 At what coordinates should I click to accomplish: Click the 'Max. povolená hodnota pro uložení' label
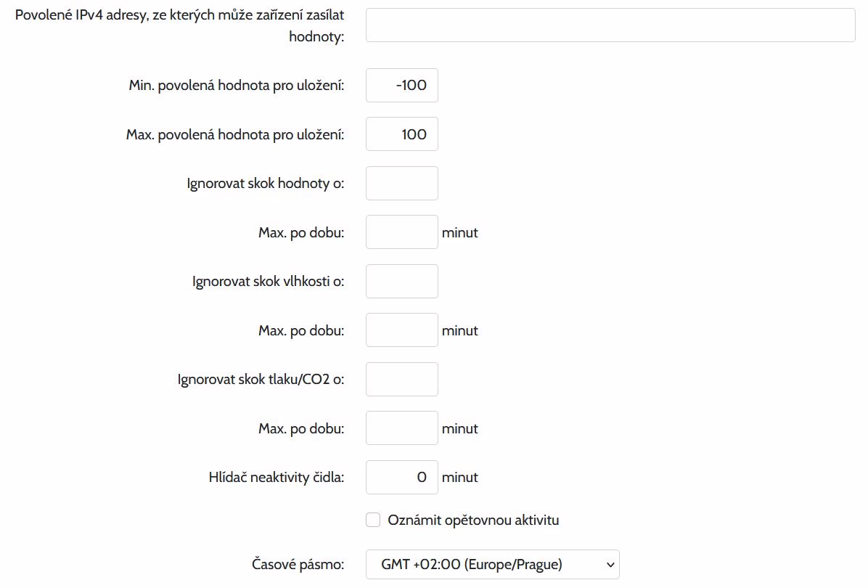coord(234,134)
